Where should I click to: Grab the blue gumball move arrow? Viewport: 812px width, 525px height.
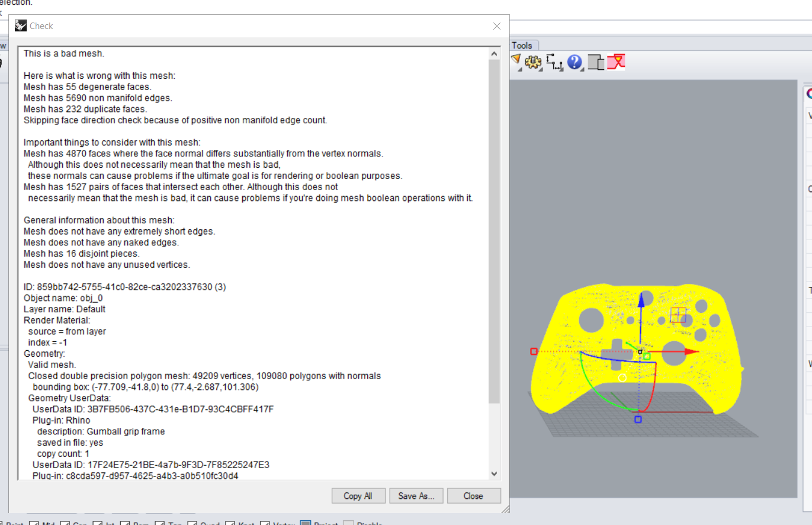point(641,302)
